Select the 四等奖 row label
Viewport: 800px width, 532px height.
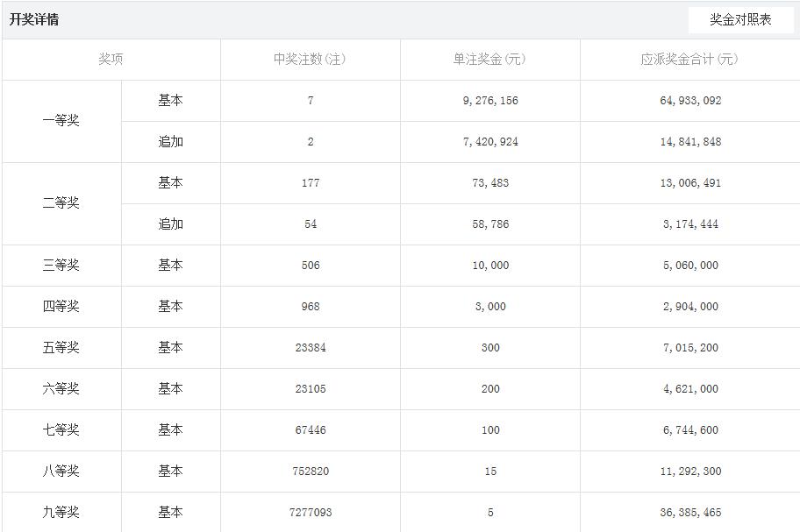[61, 306]
